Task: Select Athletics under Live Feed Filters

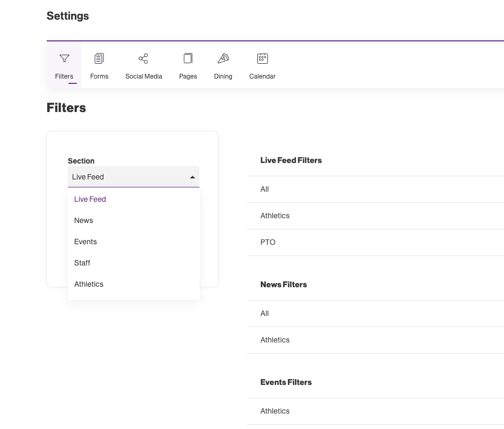Action: coord(275,216)
